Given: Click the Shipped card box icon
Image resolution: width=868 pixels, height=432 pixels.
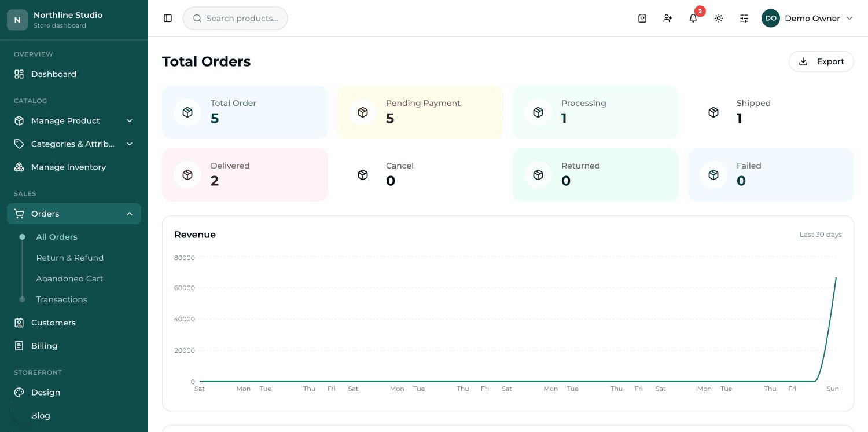Looking at the screenshot, I should click(713, 112).
